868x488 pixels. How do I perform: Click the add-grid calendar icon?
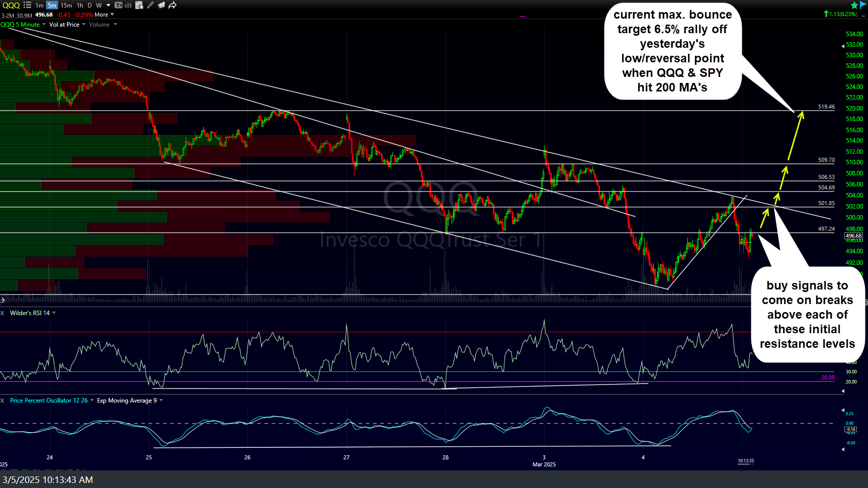click(x=139, y=5)
